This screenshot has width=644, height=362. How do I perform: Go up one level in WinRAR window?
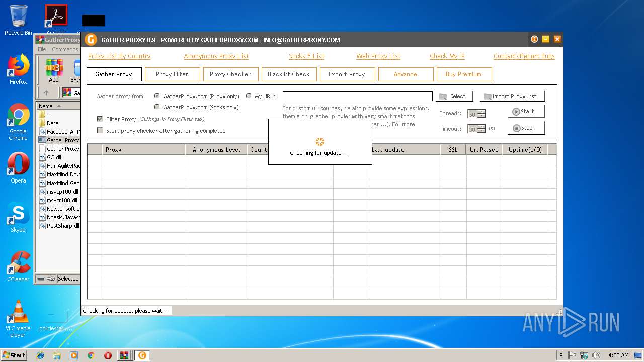click(46, 93)
